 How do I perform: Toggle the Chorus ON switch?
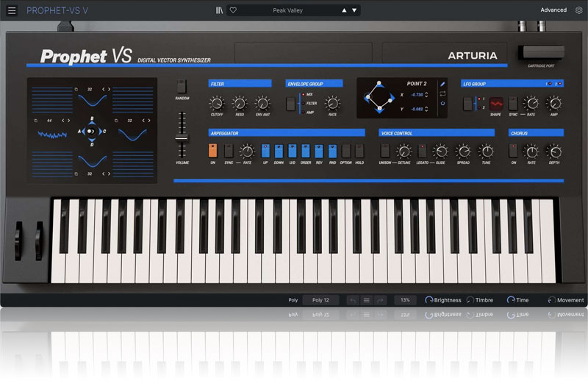513,151
